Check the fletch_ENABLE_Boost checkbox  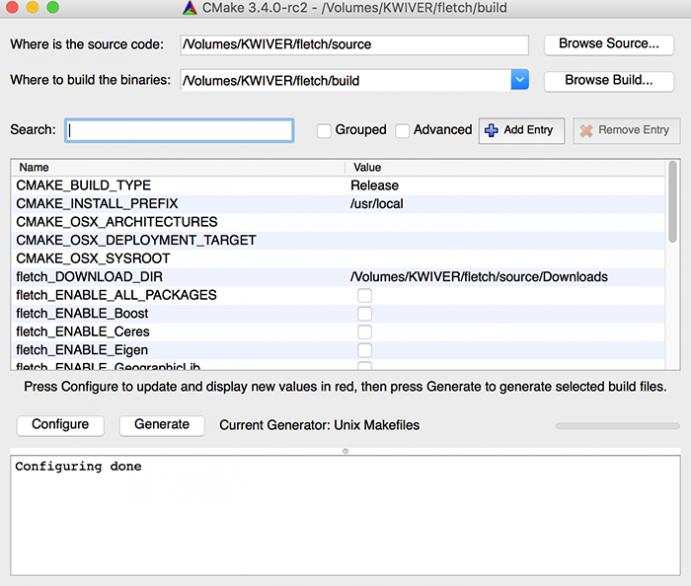(x=364, y=314)
